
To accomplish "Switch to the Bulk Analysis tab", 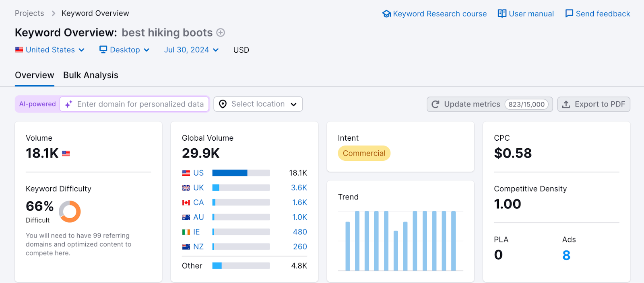I will (91, 75).
